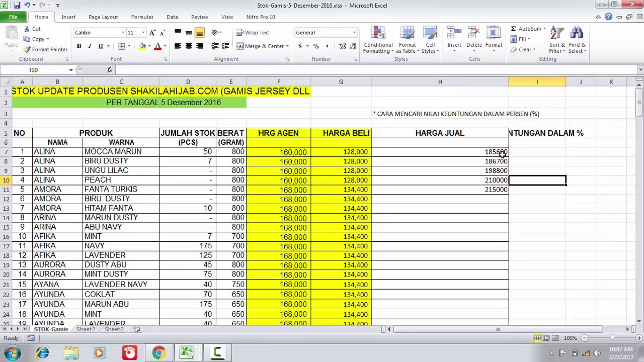Image resolution: width=644 pixels, height=362 pixels.
Task: Open the font size dropdown
Action: [x=143, y=33]
